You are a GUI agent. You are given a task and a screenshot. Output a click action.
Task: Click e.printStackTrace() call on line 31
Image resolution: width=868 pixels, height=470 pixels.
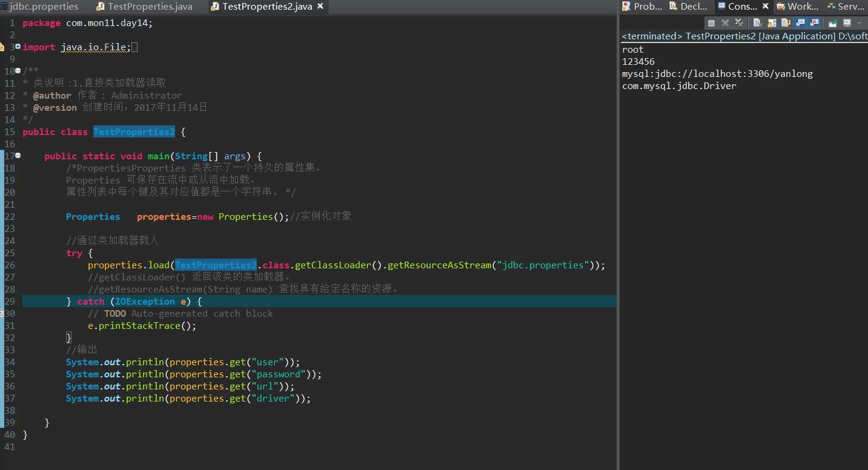[142, 326]
